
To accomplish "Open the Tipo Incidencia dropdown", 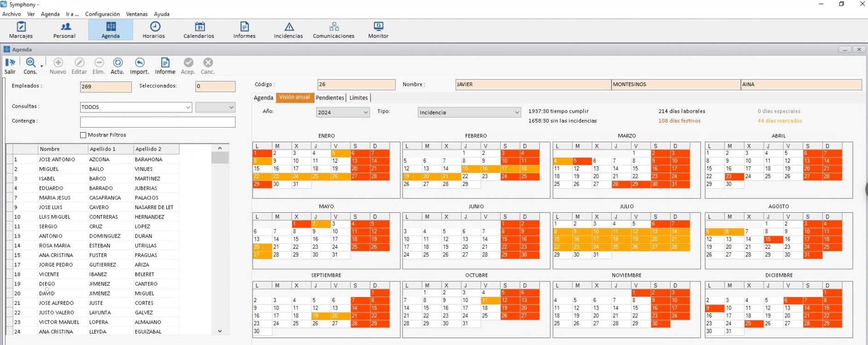I will pos(469,112).
